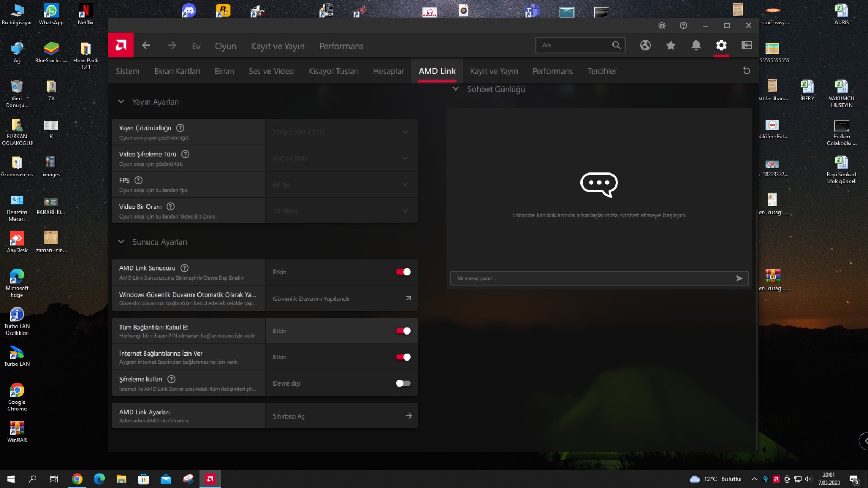Collapse Sohbet Günlüğü section
This screenshot has height=488, width=868.
(456, 89)
